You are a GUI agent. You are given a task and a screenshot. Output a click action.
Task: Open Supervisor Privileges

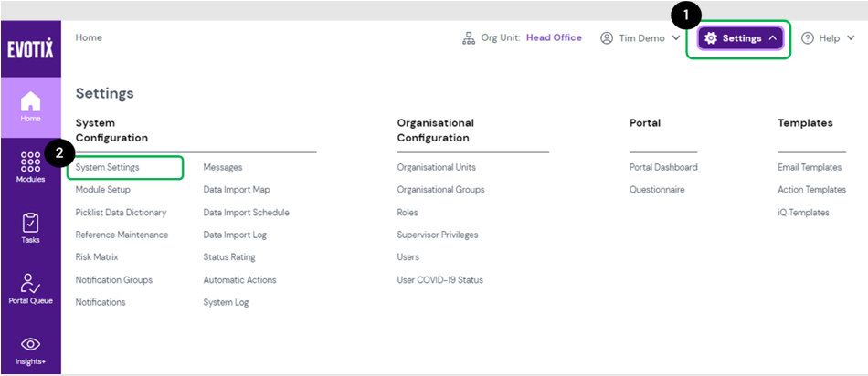(439, 235)
